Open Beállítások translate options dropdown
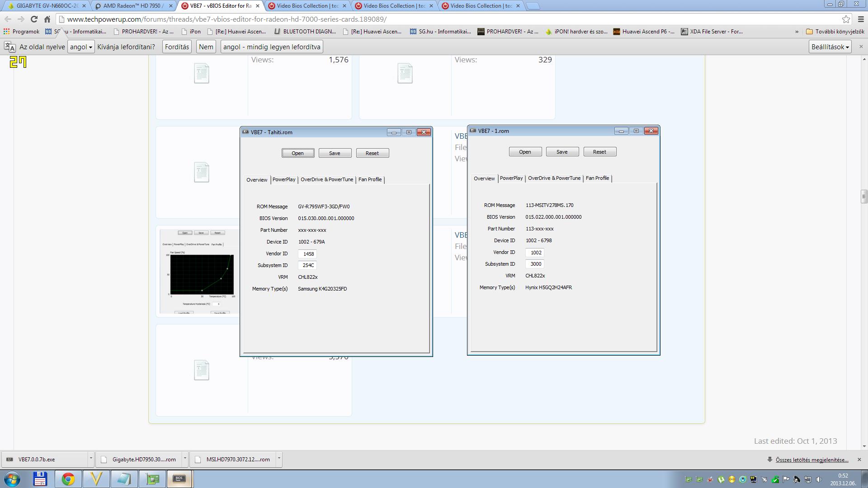The width and height of the screenshot is (868, 488). click(830, 47)
